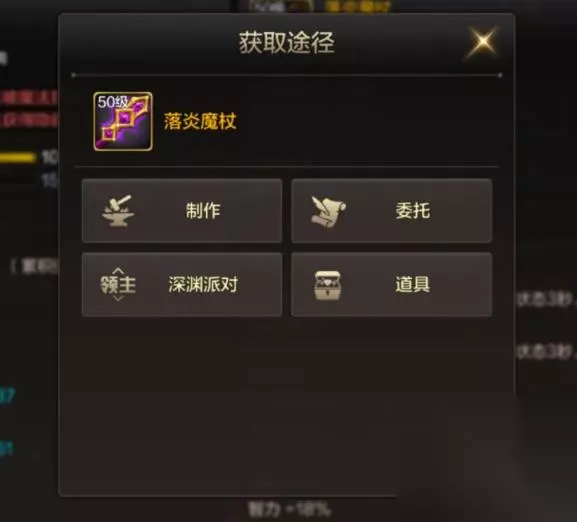Click the up chevron above 领主

pos(118,271)
